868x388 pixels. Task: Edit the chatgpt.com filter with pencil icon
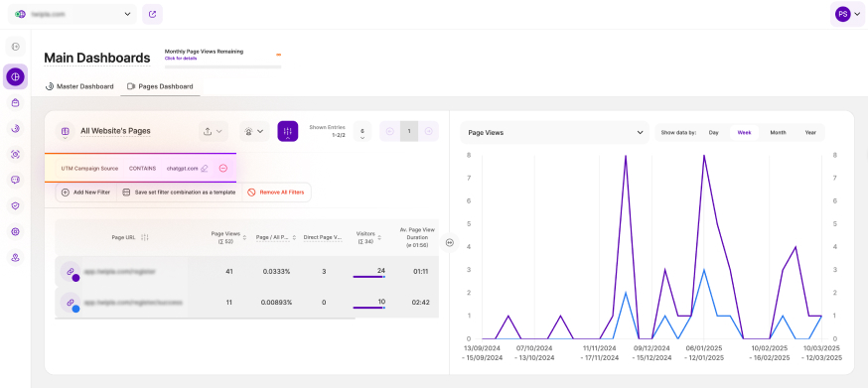(x=205, y=169)
